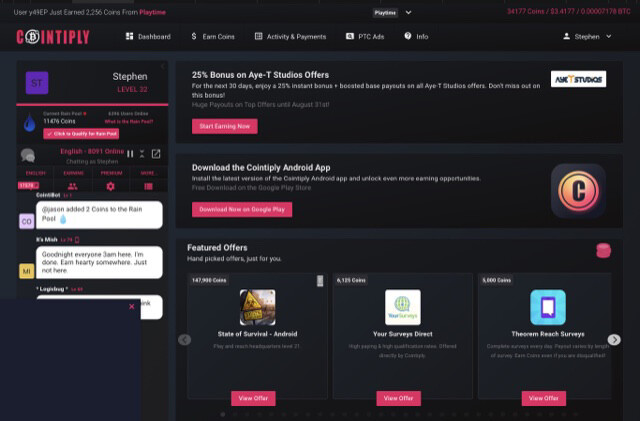Open 'What is the Rain Pool?' link
The width and height of the screenshot is (640, 421).
[x=129, y=121]
